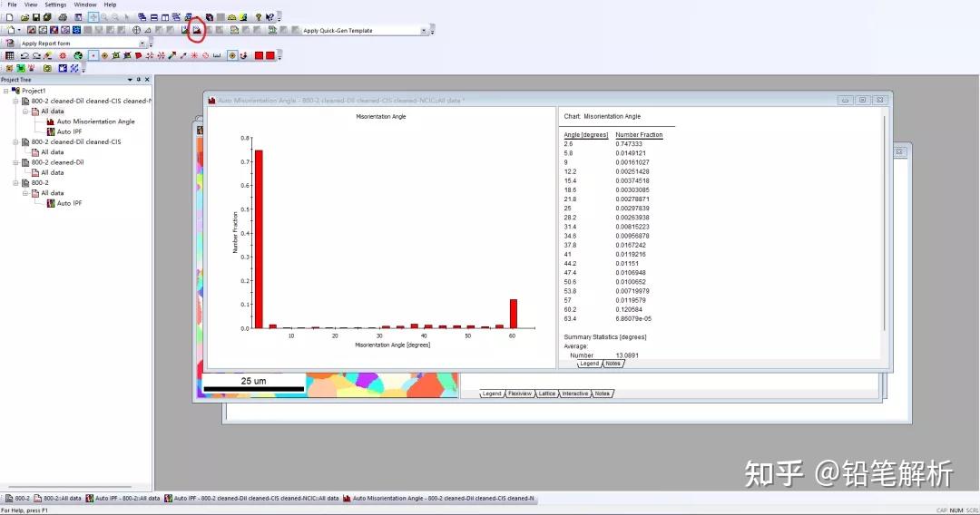Toggle the pan crosshair tool

click(93, 17)
